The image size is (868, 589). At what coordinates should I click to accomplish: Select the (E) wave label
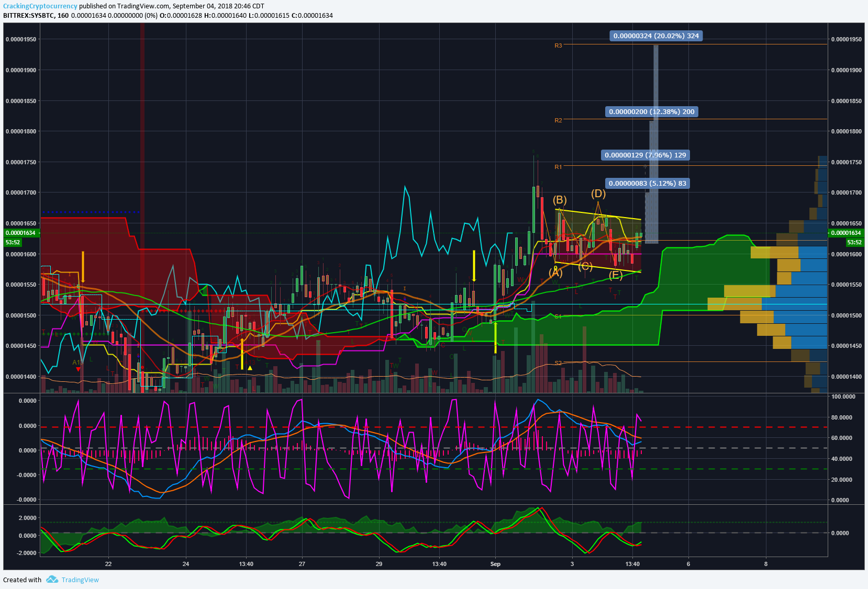pos(615,275)
